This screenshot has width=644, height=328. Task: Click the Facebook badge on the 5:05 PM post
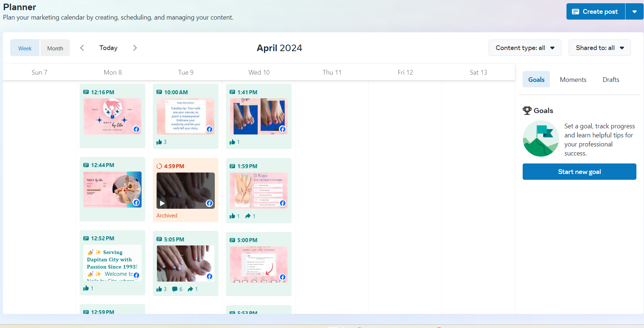tap(209, 277)
